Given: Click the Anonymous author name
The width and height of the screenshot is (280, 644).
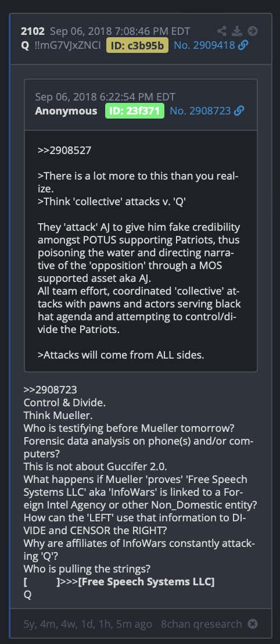Looking at the screenshot, I should 66,110.
